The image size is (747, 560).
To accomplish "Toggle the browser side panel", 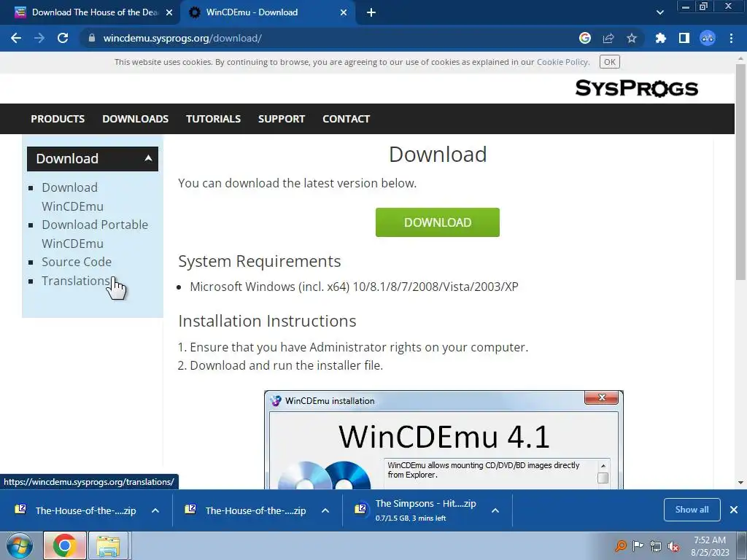I will pyautogui.click(x=684, y=38).
